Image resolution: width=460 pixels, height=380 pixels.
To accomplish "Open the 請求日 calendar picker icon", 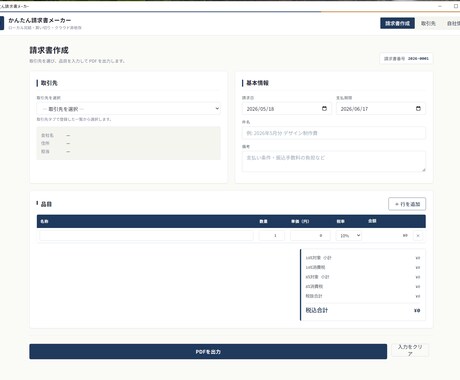I will tap(324, 108).
